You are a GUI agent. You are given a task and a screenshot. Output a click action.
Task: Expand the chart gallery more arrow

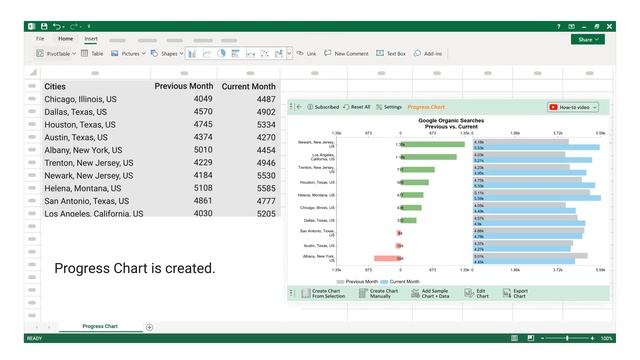pos(289,53)
